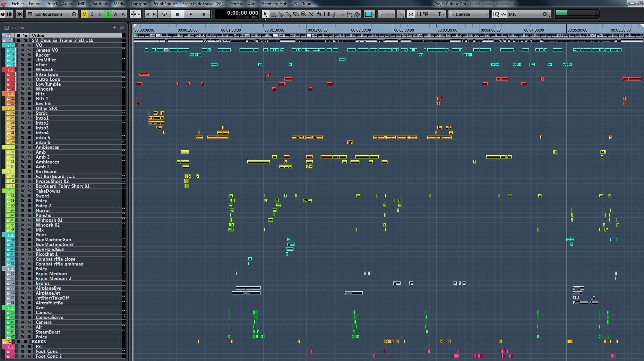Select the Range Selection tool

coord(273,14)
